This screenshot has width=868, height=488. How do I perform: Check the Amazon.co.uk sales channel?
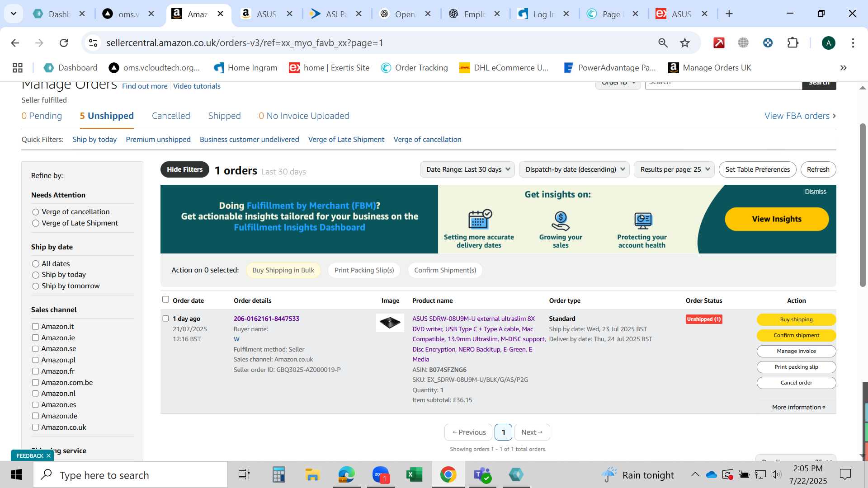pos(35,427)
